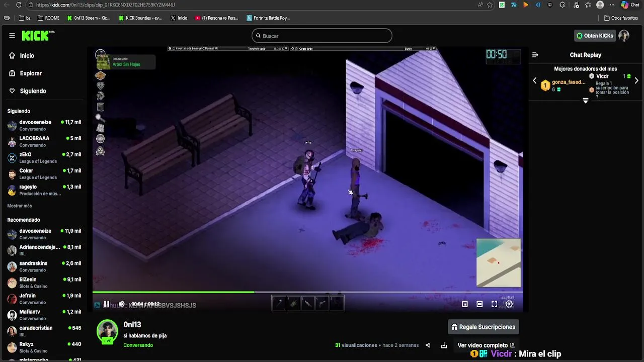Open the read aloud icon

pos(480,5)
